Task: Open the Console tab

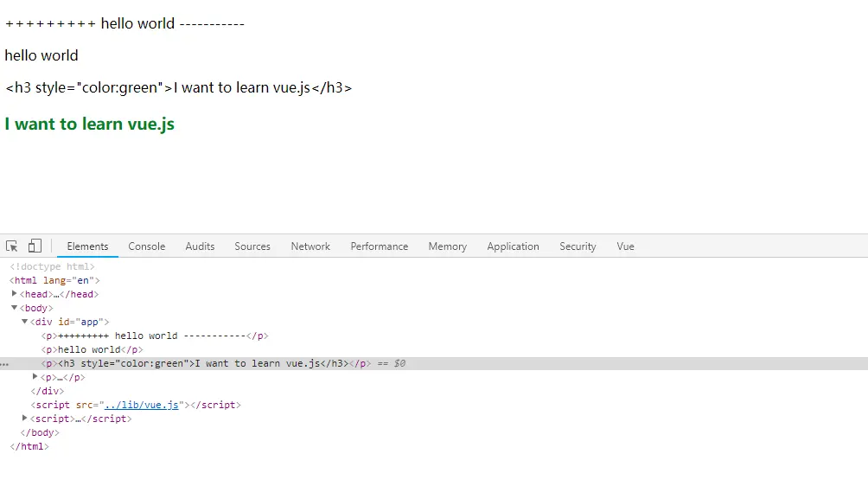Action: coord(147,246)
